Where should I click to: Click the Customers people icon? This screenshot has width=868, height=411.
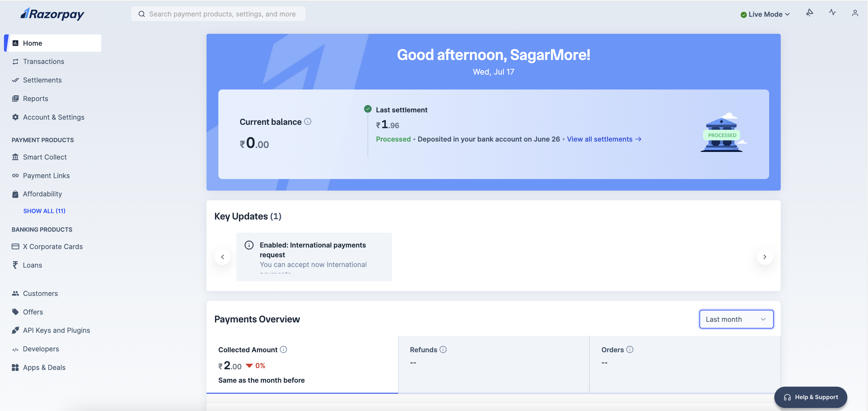tap(16, 293)
